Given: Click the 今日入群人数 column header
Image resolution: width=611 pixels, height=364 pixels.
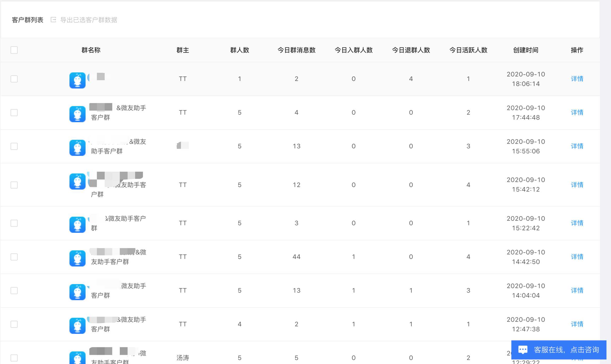Looking at the screenshot, I should coord(354,50).
